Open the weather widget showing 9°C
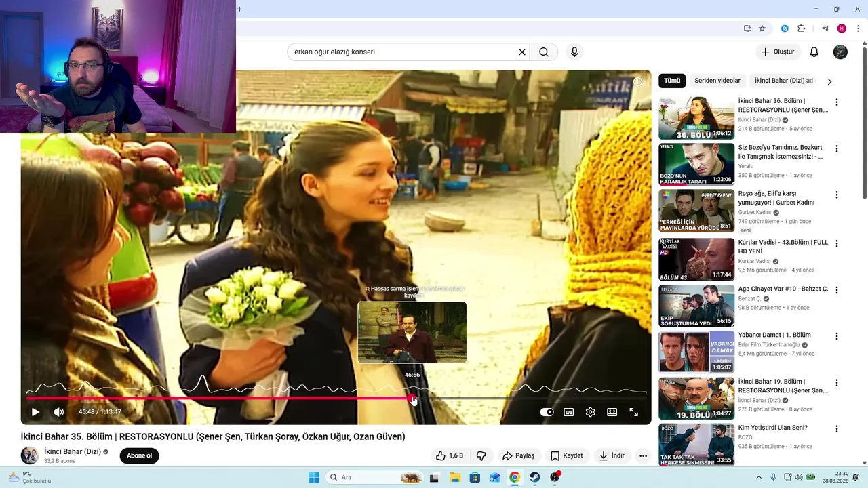Image resolution: width=868 pixels, height=488 pixels. (30, 477)
